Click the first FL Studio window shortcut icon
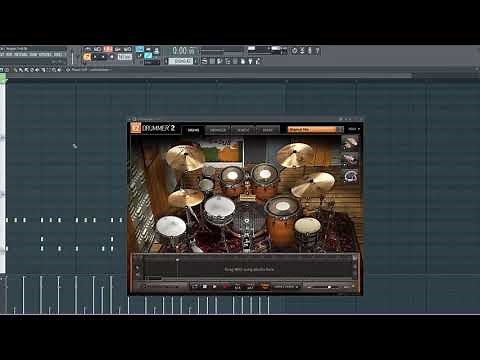 click(204, 61)
